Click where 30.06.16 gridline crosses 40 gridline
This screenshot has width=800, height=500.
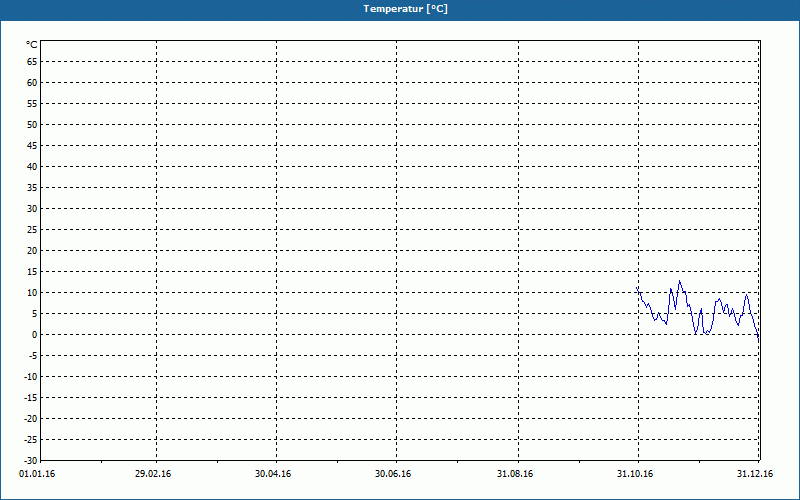tap(397, 166)
